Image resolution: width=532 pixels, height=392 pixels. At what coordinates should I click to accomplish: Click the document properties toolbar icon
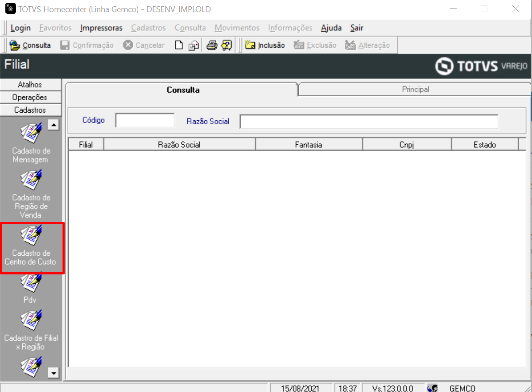pos(194,45)
